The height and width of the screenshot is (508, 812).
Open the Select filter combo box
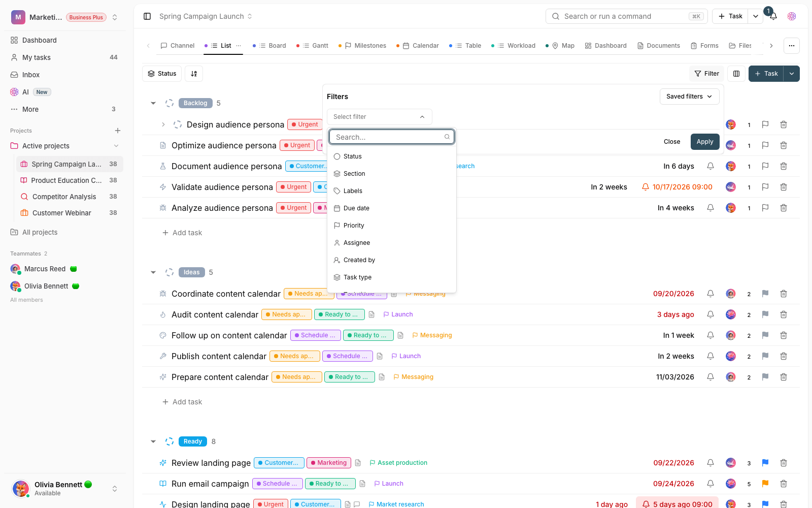click(x=379, y=117)
